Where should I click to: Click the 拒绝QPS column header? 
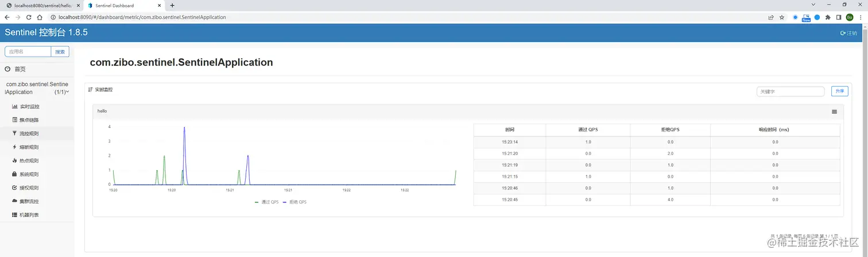coord(670,130)
